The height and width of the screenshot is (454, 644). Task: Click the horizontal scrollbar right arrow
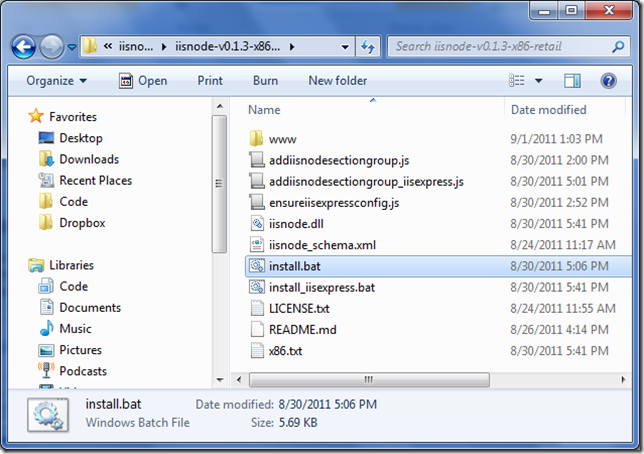pyautogui.click(x=623, y=380)
